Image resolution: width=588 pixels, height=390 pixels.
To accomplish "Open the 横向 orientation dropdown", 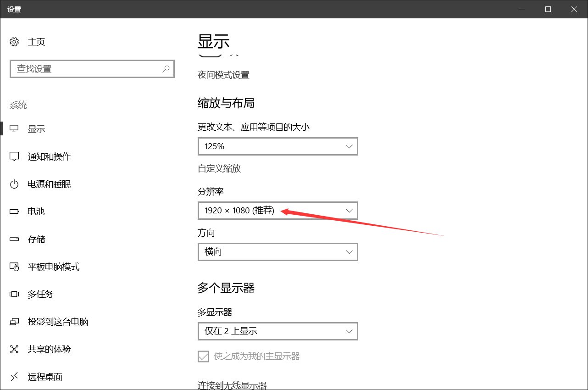I will click(x=277, y=252).
